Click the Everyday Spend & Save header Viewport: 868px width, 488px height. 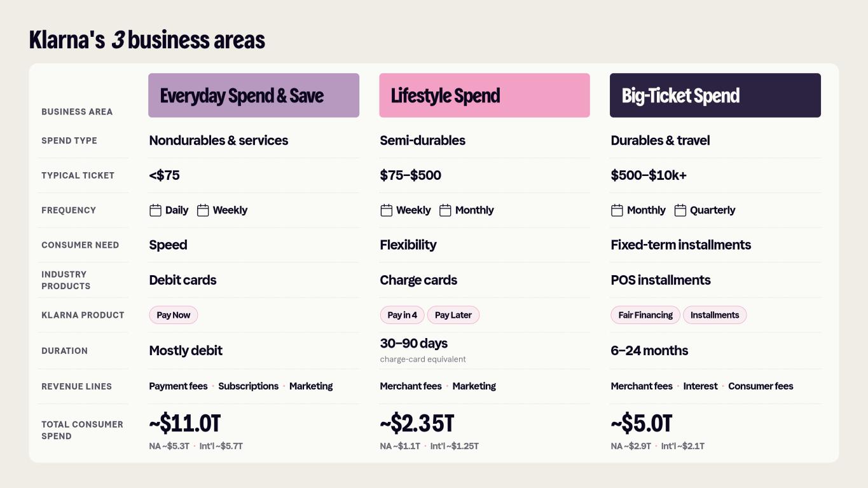point(254,95)
